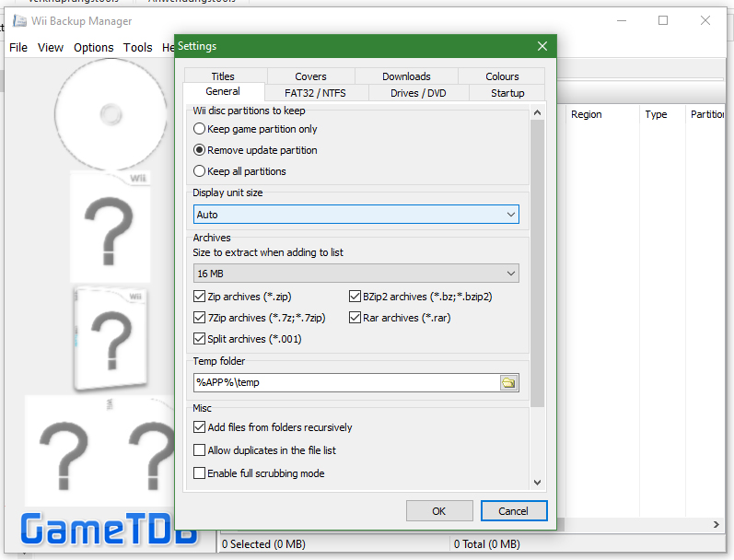734x560 pixels.
Task: Switch to the Colours tab
Action: point(502,76)
